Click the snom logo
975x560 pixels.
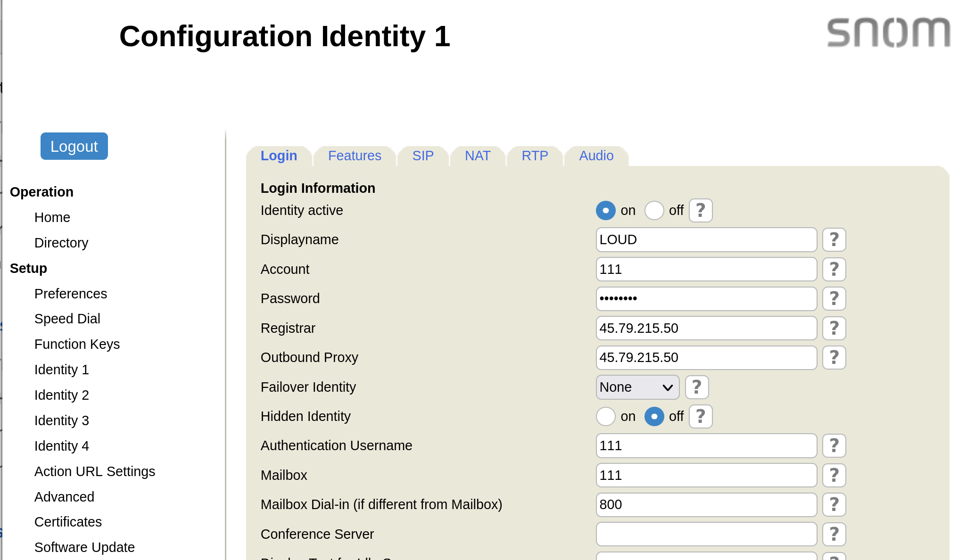coord(888,33)
